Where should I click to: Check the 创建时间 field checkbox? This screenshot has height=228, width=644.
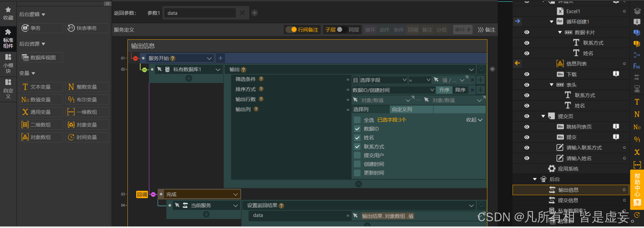357,164
